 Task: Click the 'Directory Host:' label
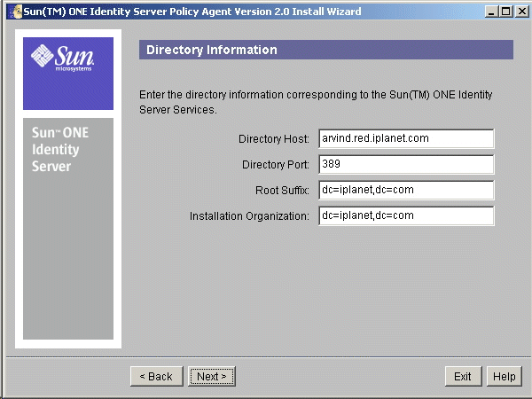pos(274,139)
